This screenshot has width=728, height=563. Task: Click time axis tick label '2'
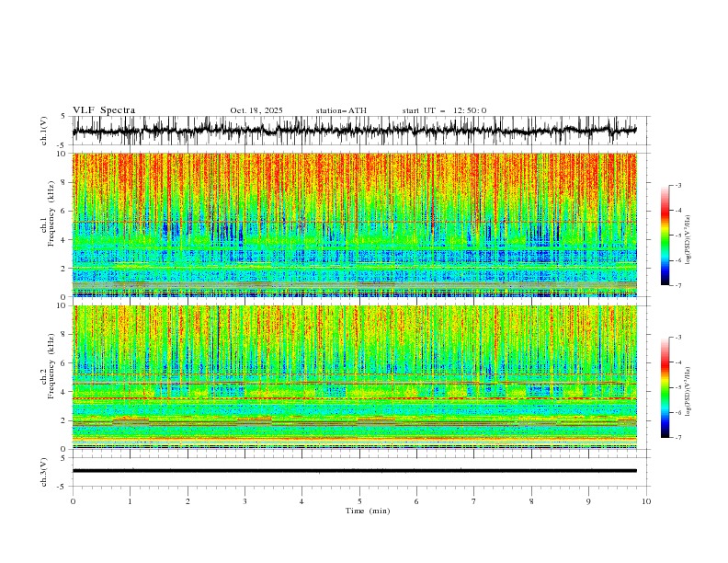click(x=188, y=501)
